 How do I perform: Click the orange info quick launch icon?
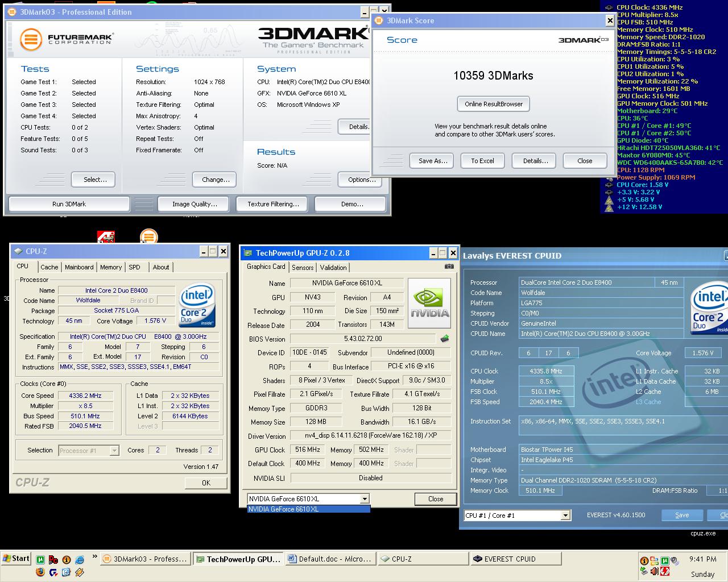click(67, 560)
